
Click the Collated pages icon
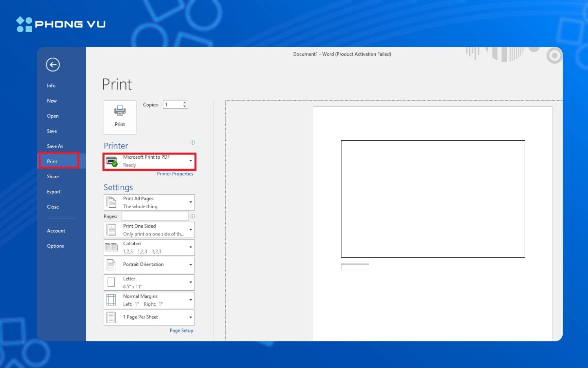(111, 247)
